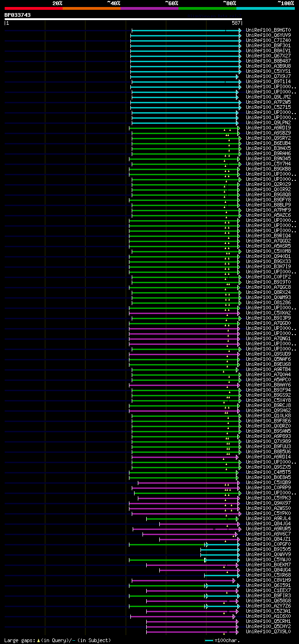Select the UniRef100_C5XYS1 label

tap(268, 71)
